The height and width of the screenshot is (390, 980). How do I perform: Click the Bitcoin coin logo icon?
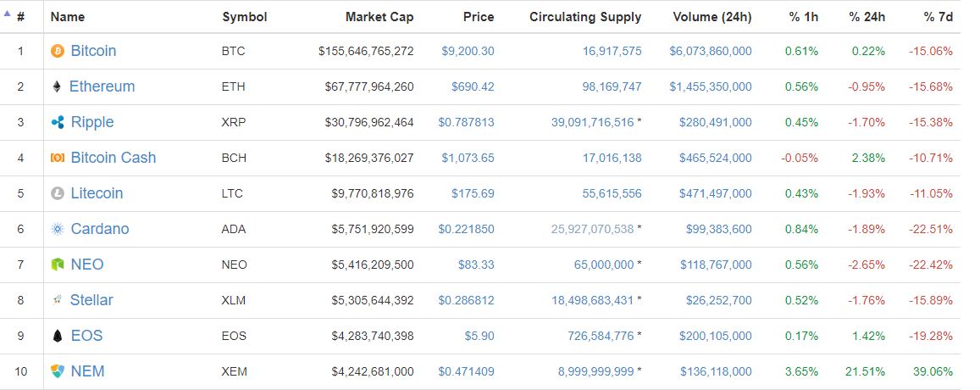(x=58, y=51)
